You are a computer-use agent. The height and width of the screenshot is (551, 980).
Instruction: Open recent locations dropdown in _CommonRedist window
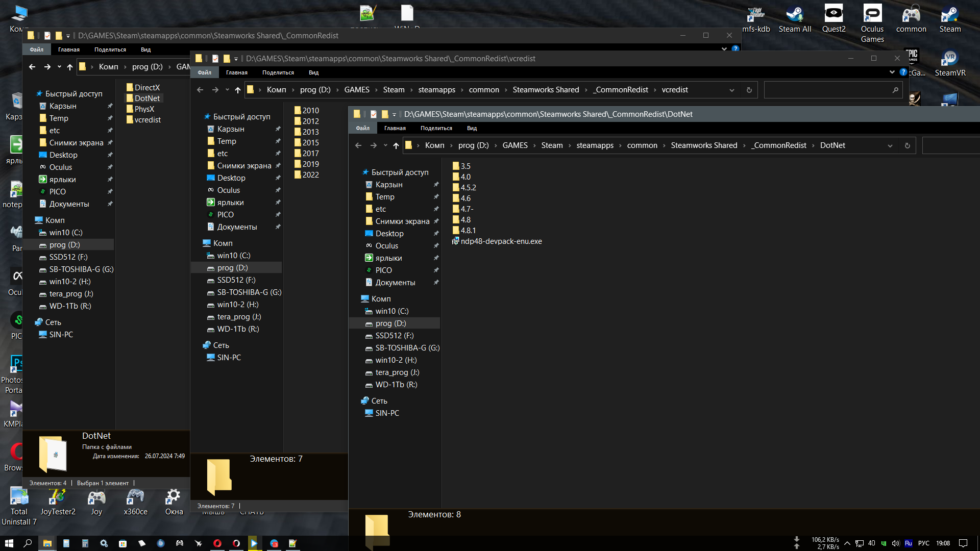tap(59, 67)
